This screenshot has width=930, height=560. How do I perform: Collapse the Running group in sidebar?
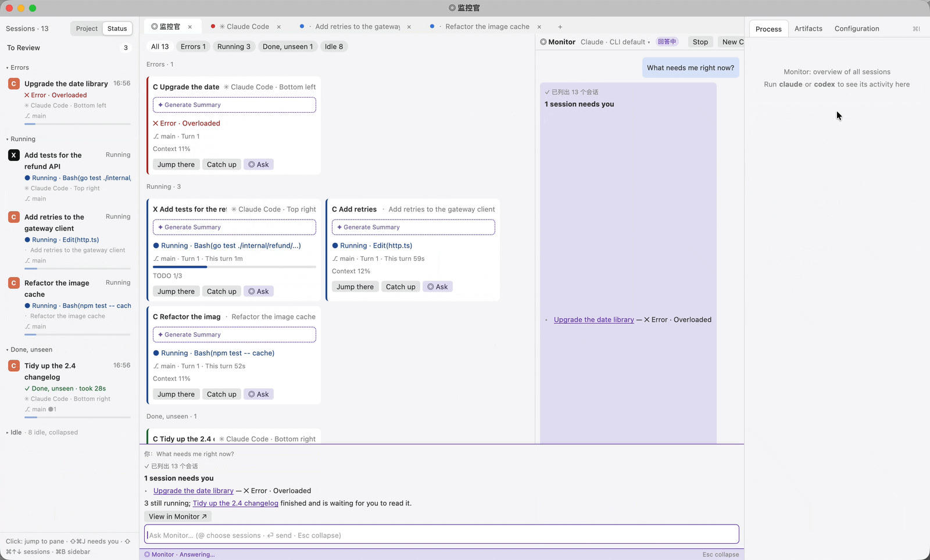[21, 139]
